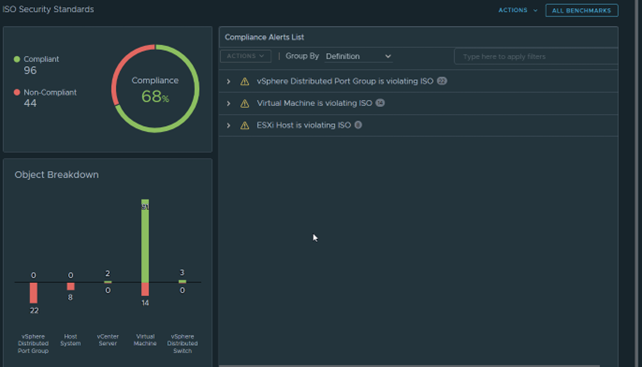The width and height of the screenshot is (642, 367).
Task: Click red bar for vSphere Distributed Port Group
Action: point(34,293)
